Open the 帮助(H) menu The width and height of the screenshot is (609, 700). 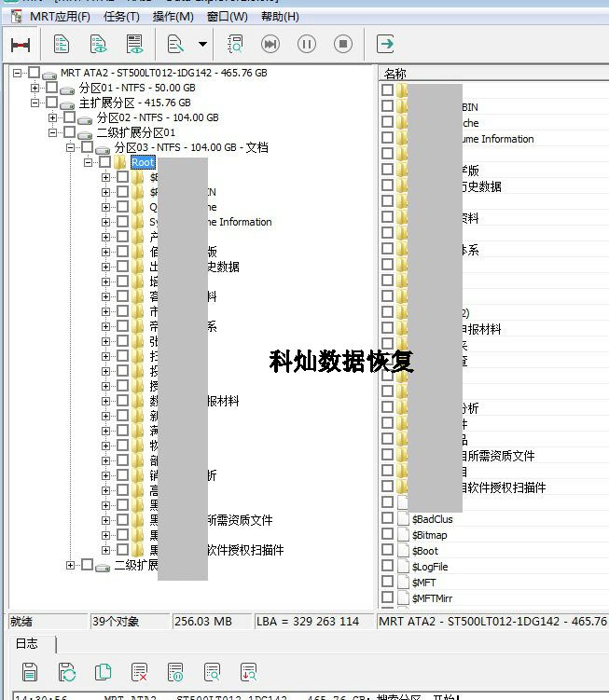(280, 17)
